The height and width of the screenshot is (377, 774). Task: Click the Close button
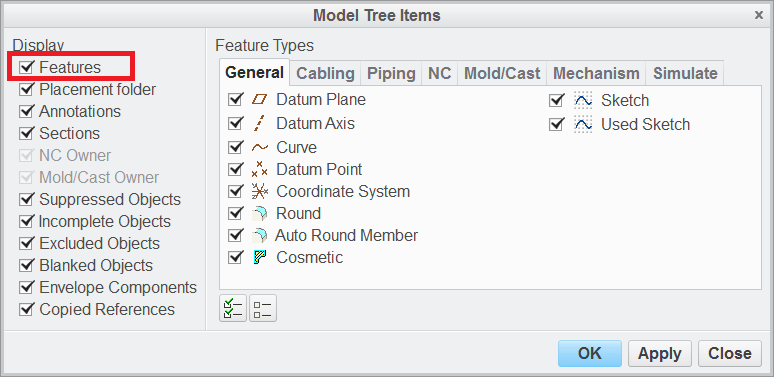point(730,353)
